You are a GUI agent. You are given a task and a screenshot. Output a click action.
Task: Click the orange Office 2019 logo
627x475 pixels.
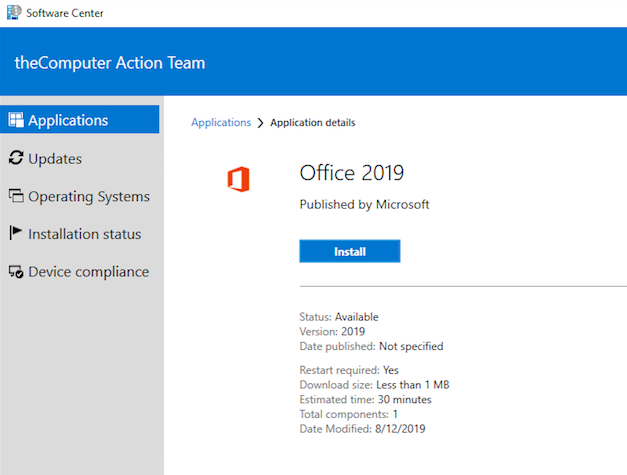[239, 179]
